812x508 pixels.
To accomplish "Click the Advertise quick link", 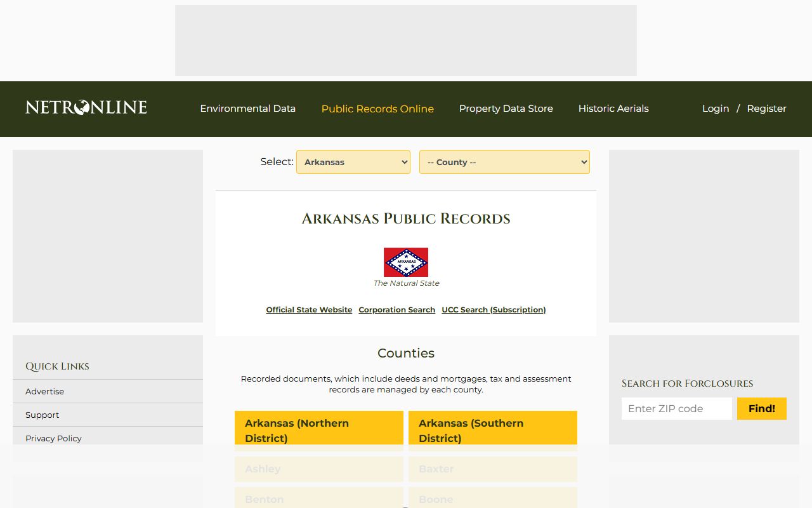I will (x=45, y=391).
